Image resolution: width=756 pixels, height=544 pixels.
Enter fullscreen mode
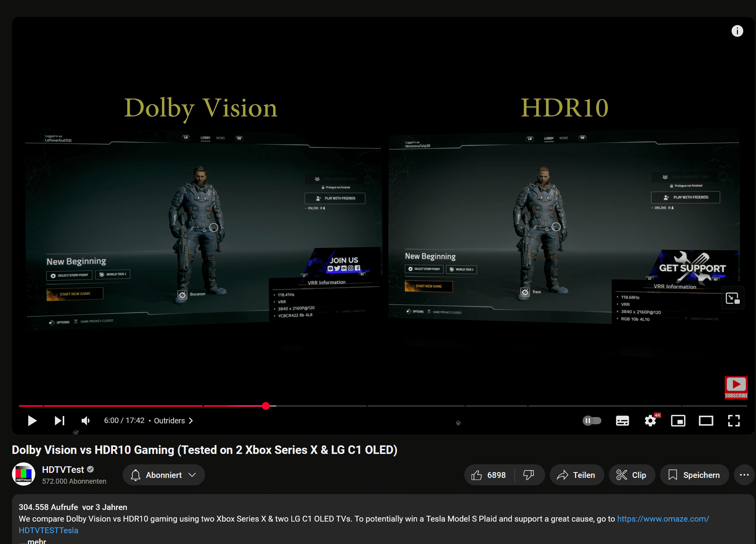coord(734,421)
